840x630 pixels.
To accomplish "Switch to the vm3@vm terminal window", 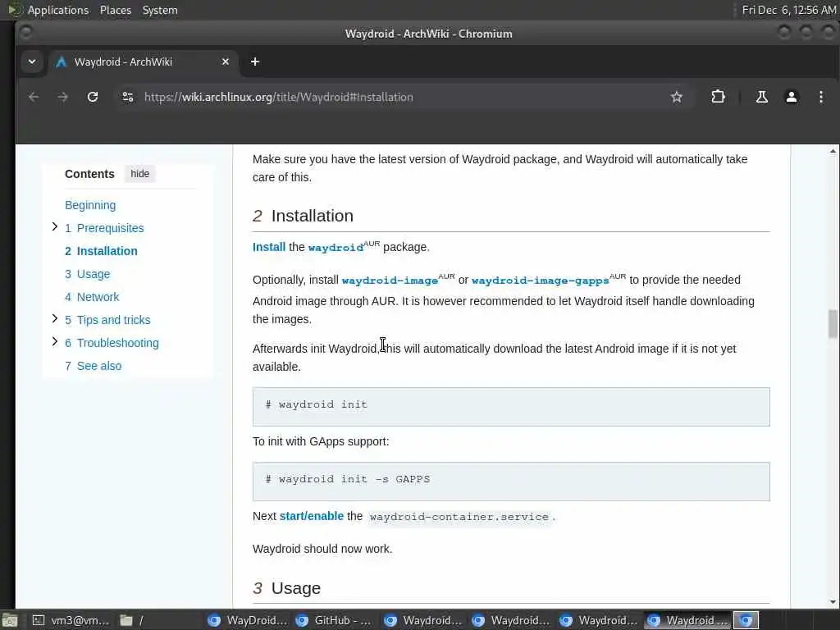I will point(71,620).
